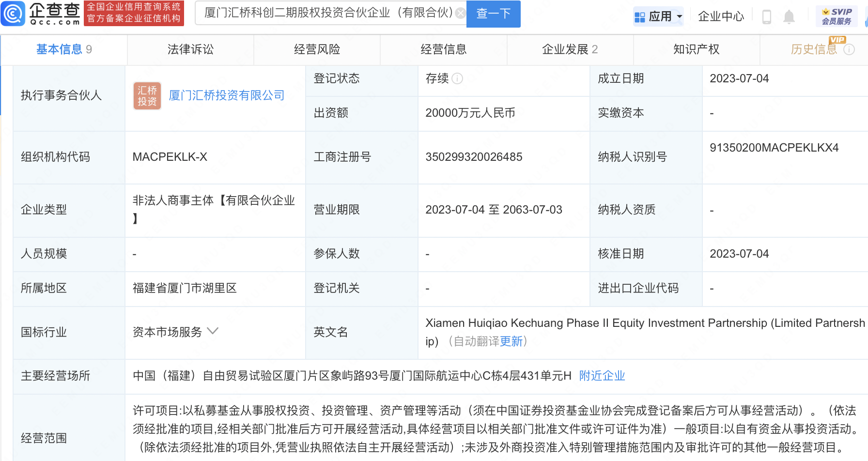Click info icon beside 历史信息 tab
The image size is (868, 461).
click(849, 49)
